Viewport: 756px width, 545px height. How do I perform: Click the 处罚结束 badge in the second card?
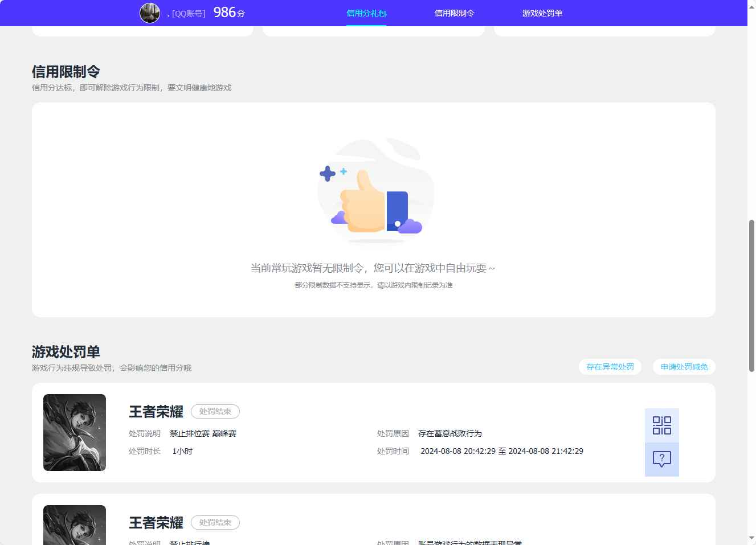click(x=215, y=522)
